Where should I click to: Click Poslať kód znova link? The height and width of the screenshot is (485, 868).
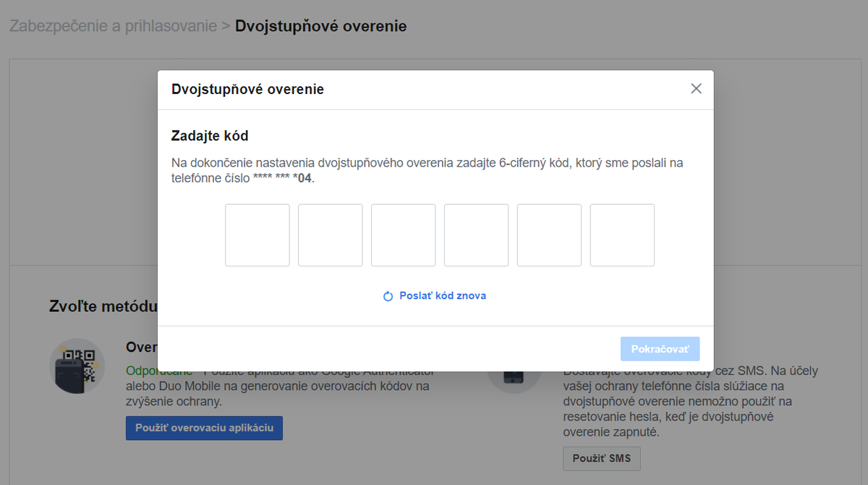(x=443, y=296)
